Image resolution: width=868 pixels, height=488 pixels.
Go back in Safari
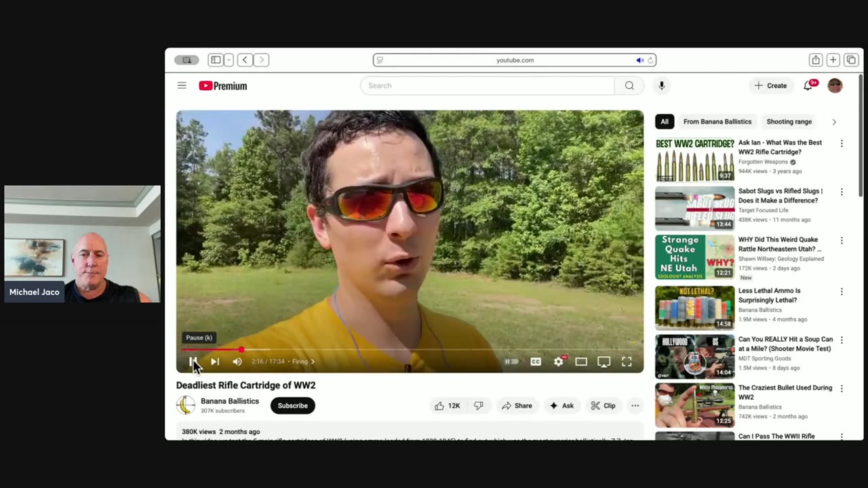[x=245, y=60]
